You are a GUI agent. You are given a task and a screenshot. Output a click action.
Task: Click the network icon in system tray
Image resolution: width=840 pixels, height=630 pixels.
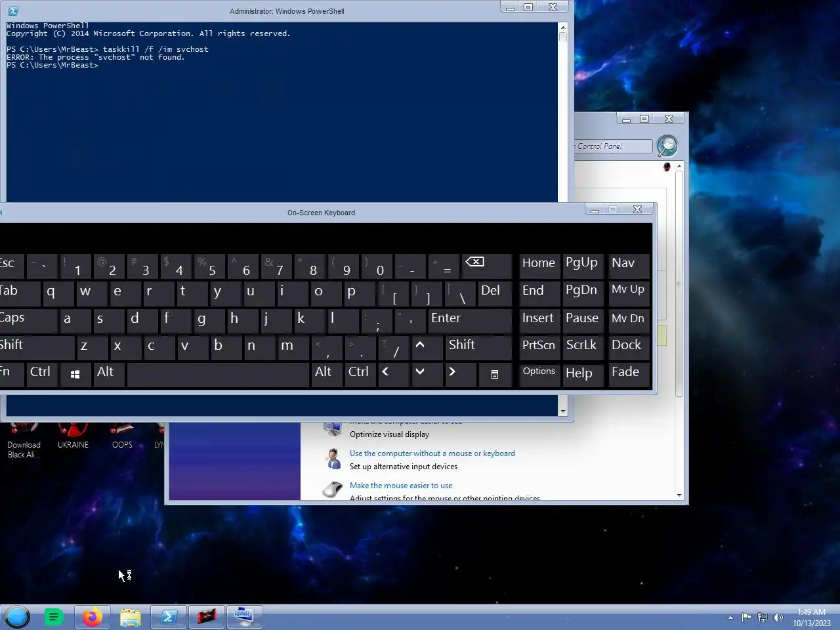(x=763, y=617)
